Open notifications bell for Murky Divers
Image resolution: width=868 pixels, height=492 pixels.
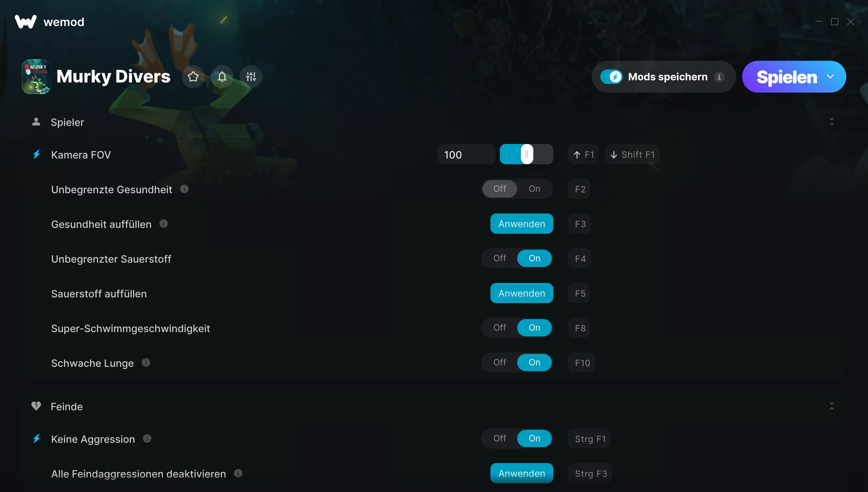[x=222, y=77]
